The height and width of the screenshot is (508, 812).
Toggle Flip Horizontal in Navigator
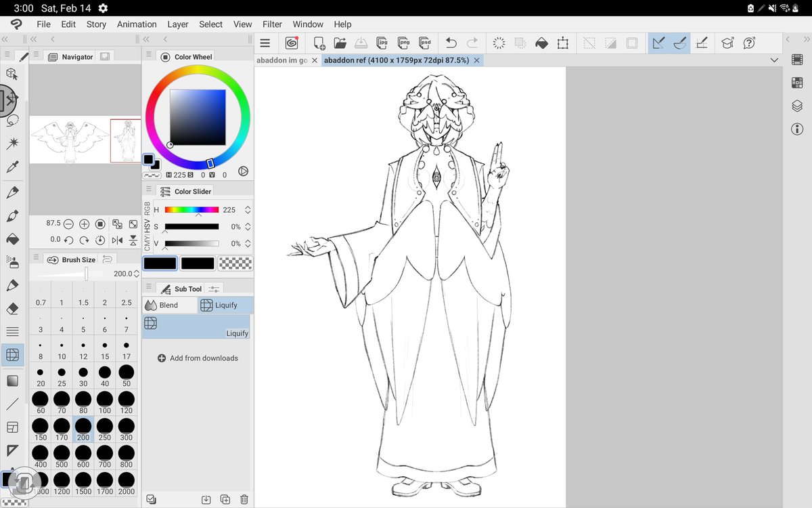coord(117,240)
